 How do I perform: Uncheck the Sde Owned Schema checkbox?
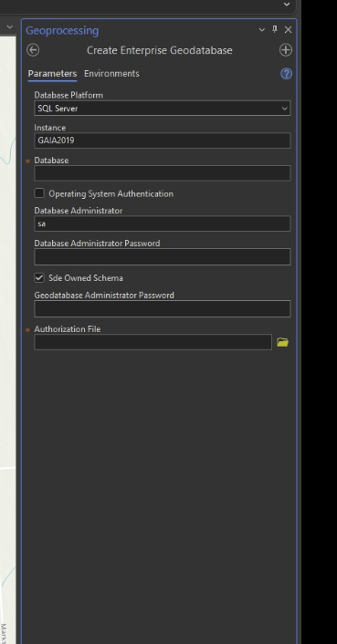coord(39,278)
